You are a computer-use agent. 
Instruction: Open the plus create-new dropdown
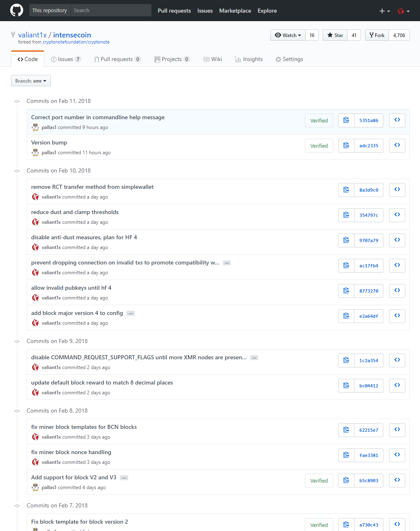pyautogui.click(x=385, y=11)
